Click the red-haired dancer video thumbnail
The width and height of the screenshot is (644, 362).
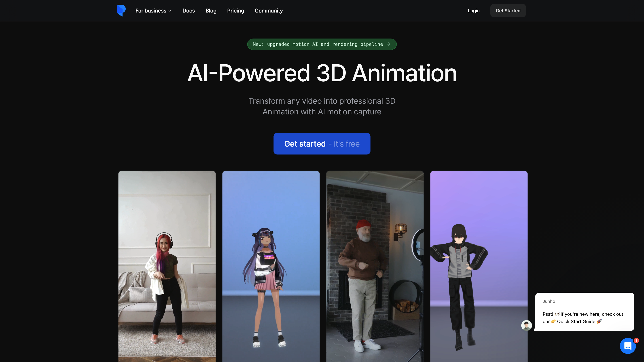coord(167,266)
